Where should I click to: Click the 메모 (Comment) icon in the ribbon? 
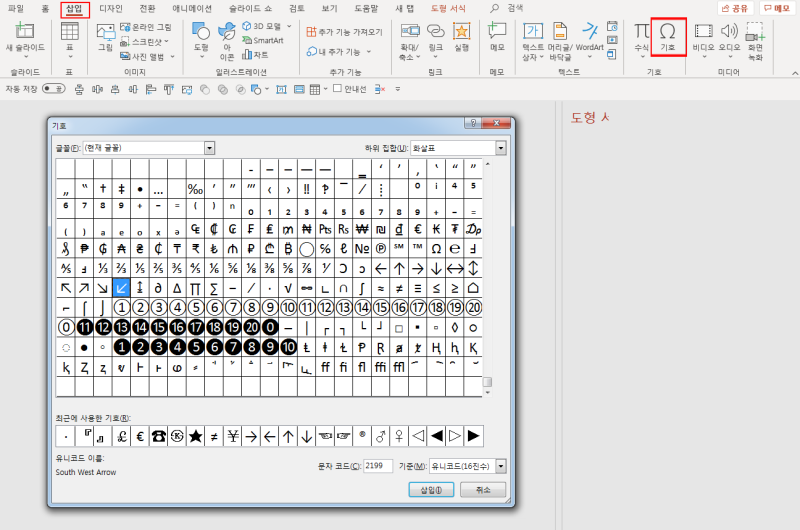point(497,34)
